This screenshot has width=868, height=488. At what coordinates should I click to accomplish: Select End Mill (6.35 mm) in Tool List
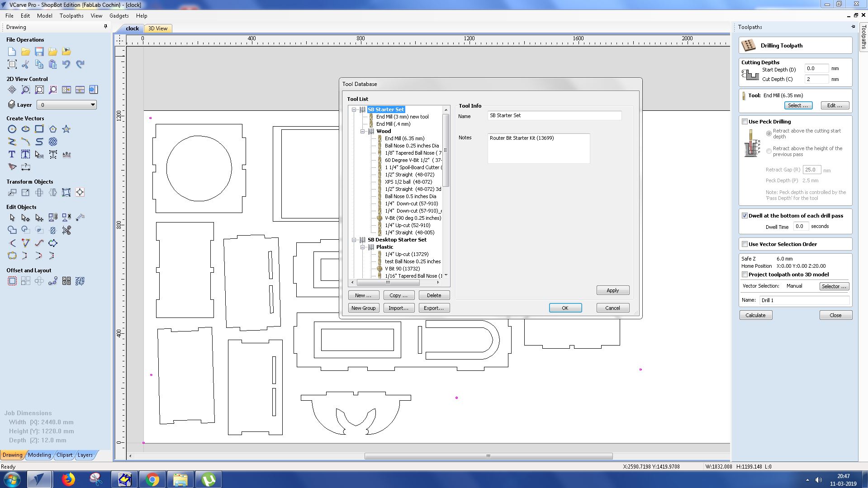(404, 138)
